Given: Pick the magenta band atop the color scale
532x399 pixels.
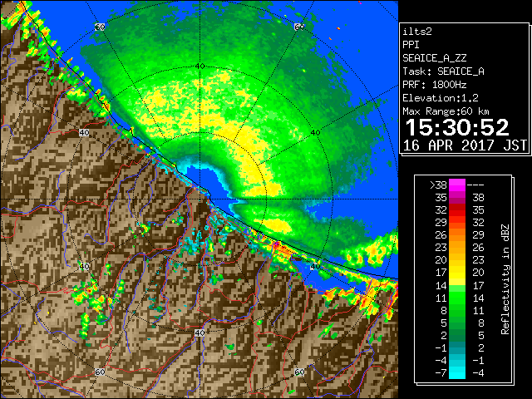Looking at the screenshot, I should click(x=457, y=185).
